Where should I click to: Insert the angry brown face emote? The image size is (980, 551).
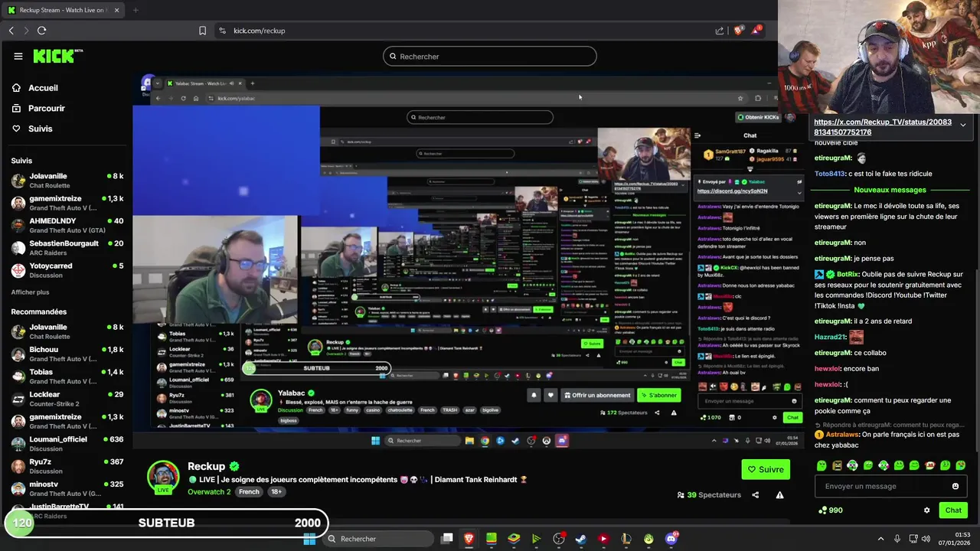tap(837, 465)
